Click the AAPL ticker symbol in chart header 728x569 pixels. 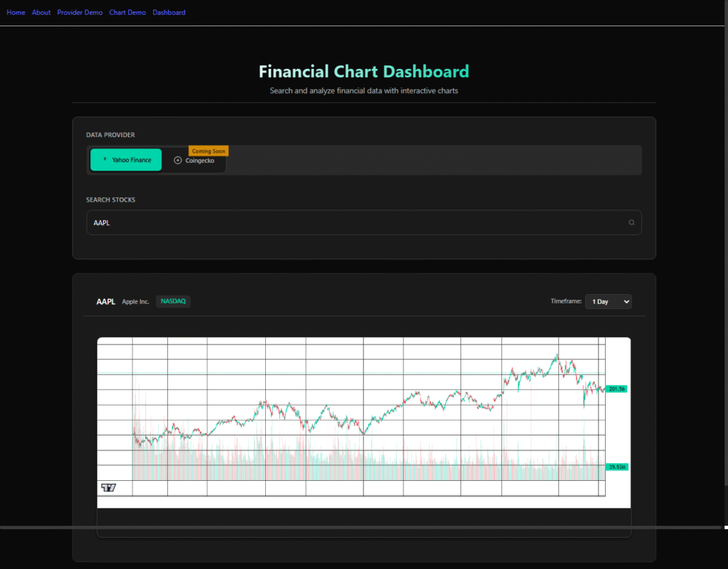pos(106,302)
